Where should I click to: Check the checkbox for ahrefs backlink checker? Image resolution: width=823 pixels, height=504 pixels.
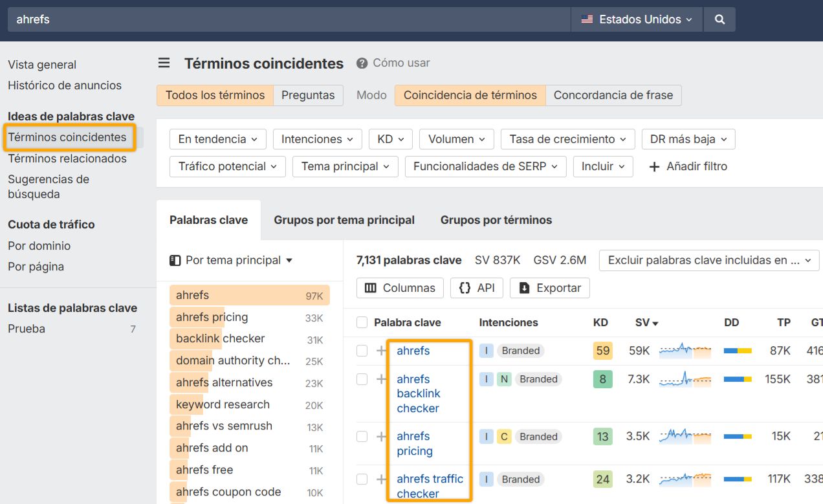362,379
